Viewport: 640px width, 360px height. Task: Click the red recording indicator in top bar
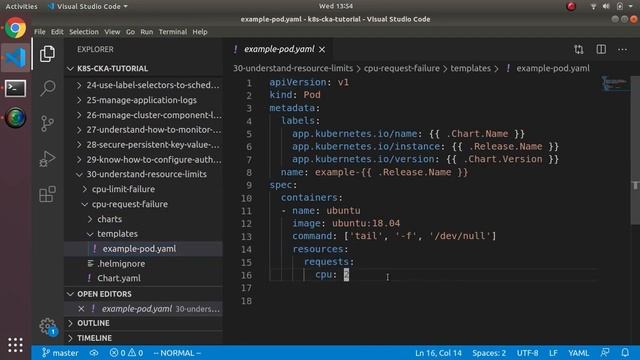pos(571,6)
